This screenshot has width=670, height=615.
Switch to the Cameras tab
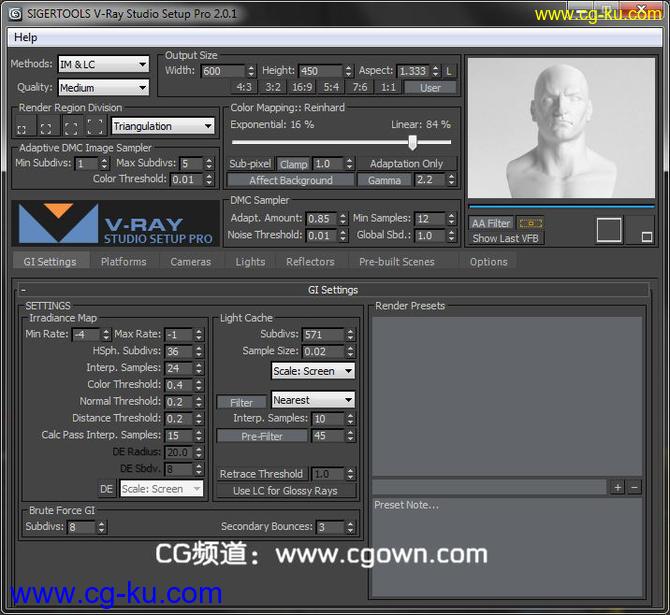click(191, 262)
